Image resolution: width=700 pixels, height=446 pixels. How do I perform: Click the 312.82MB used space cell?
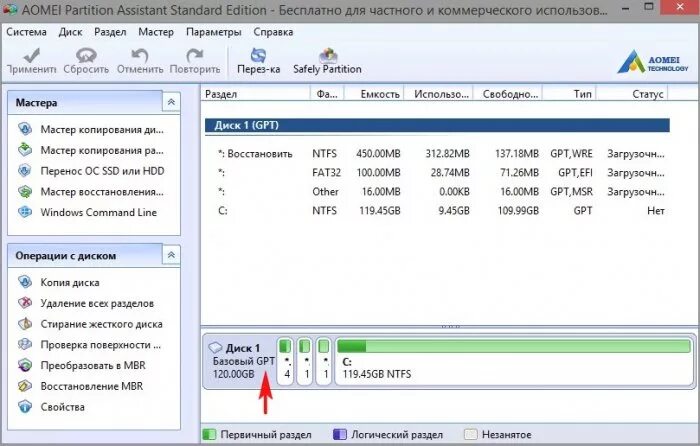(447, 154)
